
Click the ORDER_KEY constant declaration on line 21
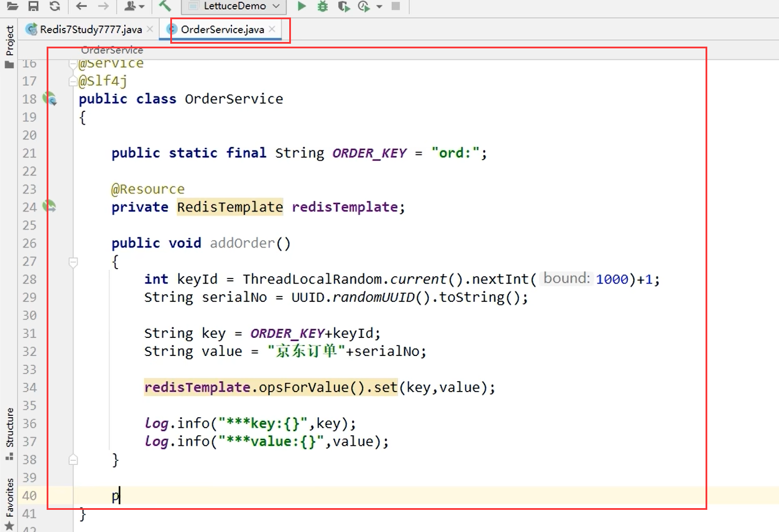coord(370,153)
